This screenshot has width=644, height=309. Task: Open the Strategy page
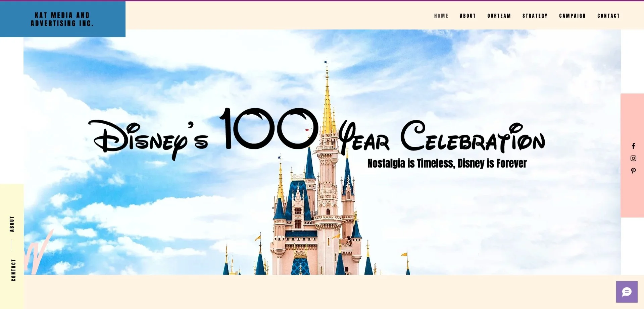click(535, 16)
